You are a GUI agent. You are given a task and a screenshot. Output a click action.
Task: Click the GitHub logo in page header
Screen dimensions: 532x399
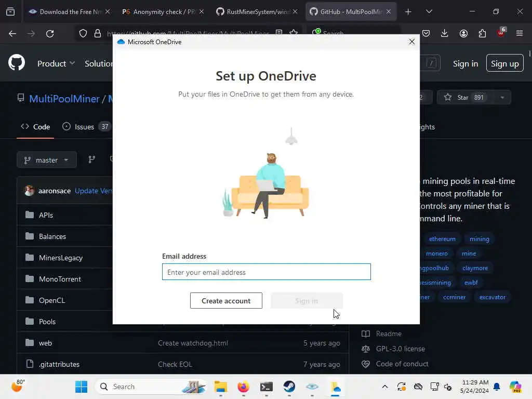tap(17, 63)
